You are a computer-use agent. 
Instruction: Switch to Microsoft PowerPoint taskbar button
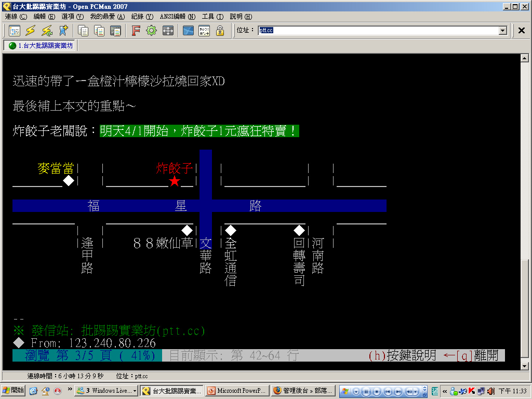237,391
